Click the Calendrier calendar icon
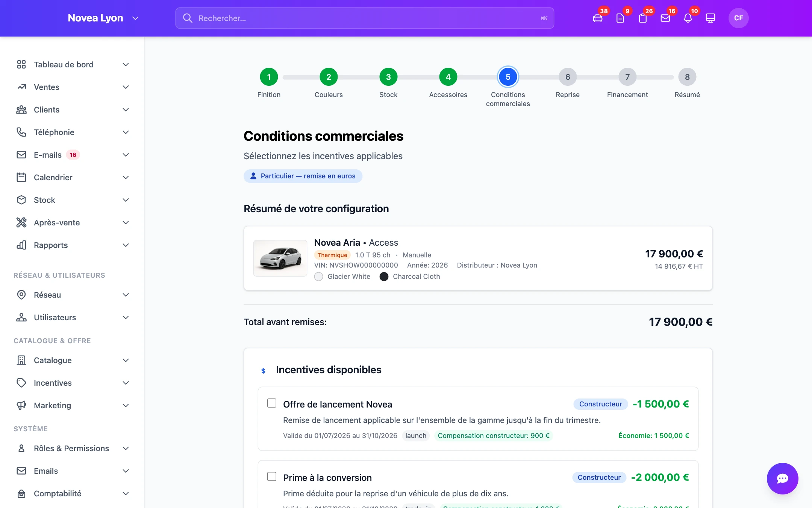Viewport: 812px width, 508px height. 21,177
